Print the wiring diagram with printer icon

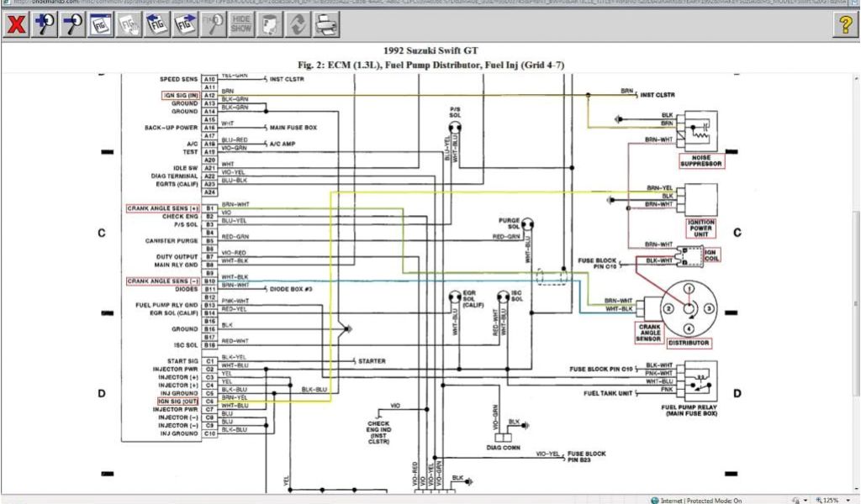click(x=325, y=24)
